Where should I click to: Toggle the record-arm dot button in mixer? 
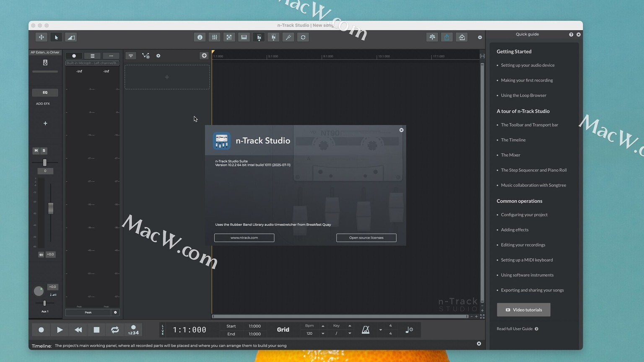74,56
